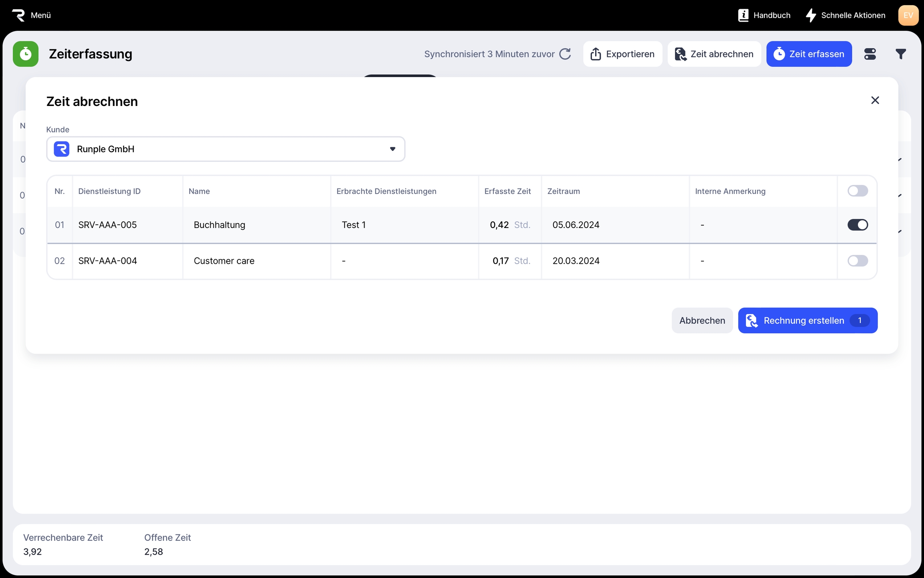Image resolution: width=924 pixels, height=578 pixels.
Task: Refresh sync with the reload icon
Action: [x=565, y=54]
